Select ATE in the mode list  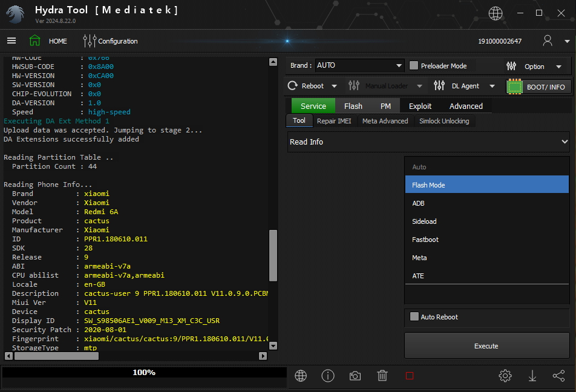click(x=486, y=275)
